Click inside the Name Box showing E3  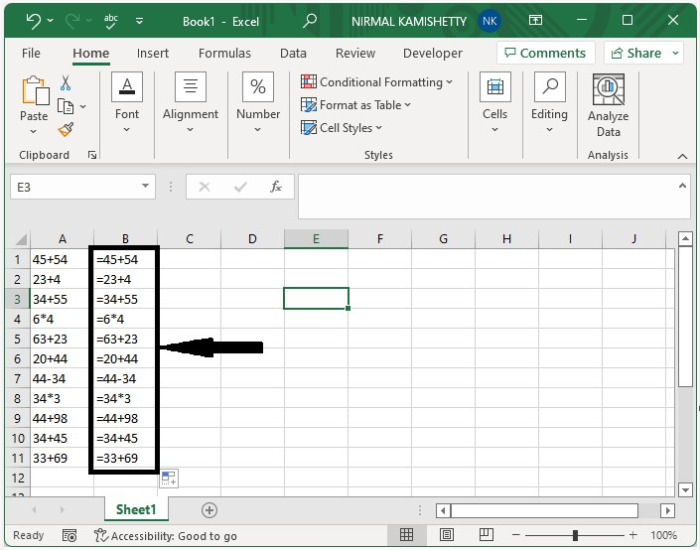pos(74,187)
